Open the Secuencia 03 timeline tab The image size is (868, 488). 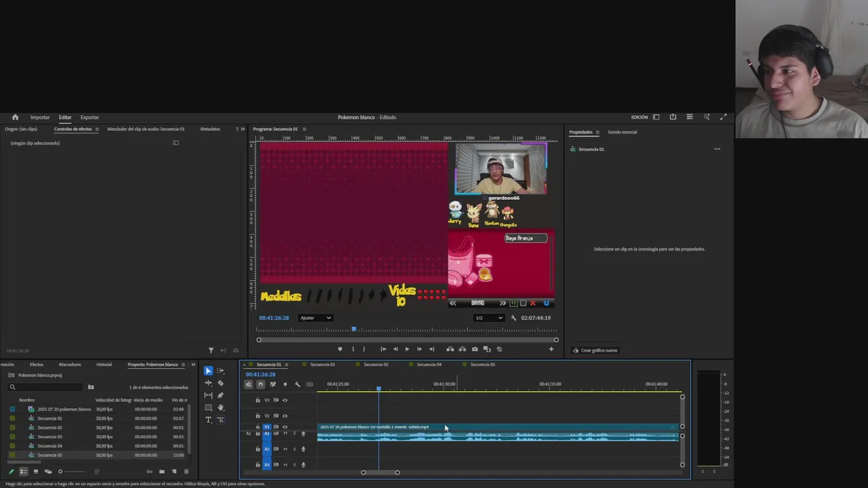point(322,365)
